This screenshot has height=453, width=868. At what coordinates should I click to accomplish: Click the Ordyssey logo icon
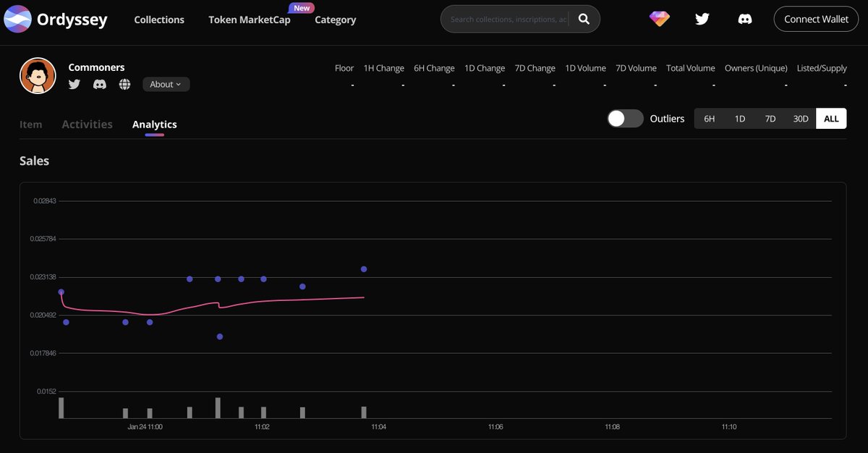[17, 20]
